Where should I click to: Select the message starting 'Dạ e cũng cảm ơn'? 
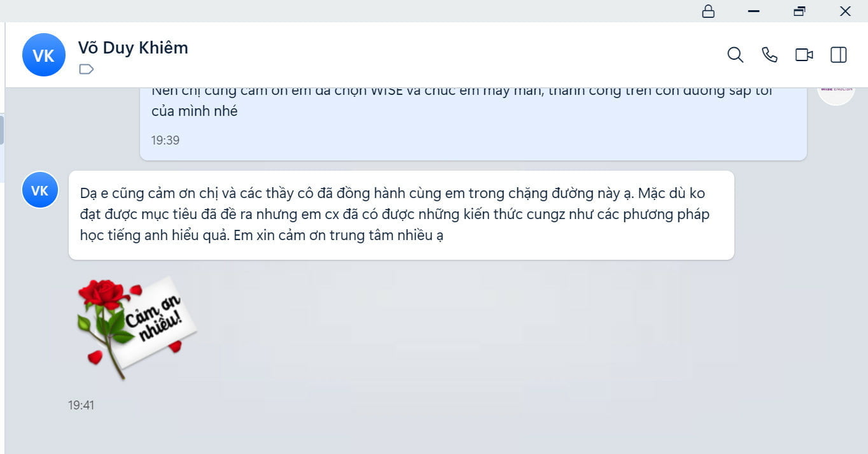(x=401, y=215)
